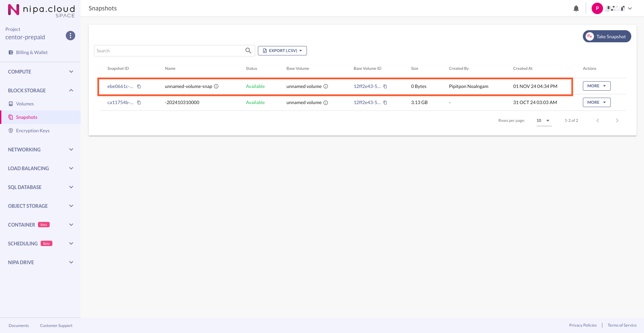Viewport: 644px width, 333px height.
Task: Go to Volumes in sidebar
Action: pos(25,104)
